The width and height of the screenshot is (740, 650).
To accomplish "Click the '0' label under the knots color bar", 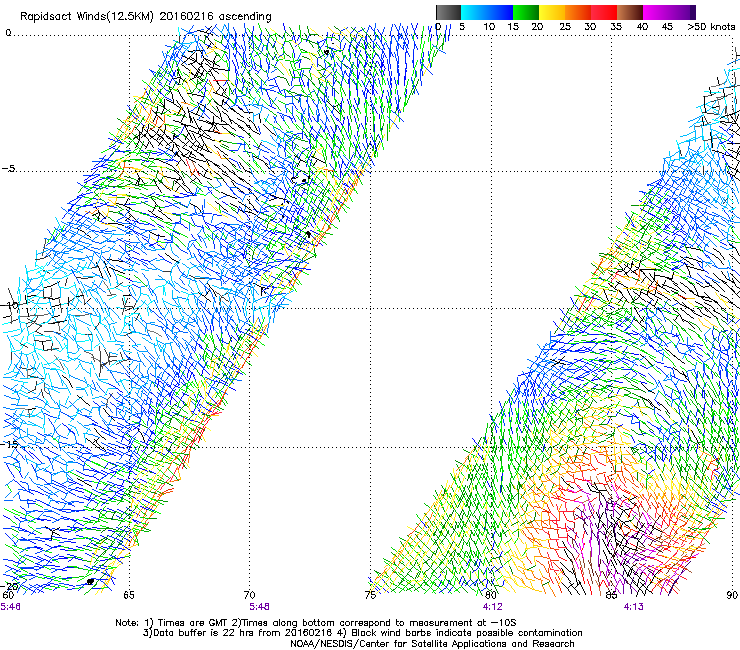I will [438, 27].
